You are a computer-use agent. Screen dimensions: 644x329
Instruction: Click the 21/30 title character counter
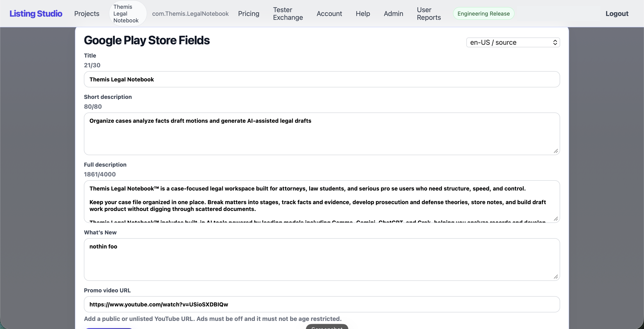click(92, 65)
